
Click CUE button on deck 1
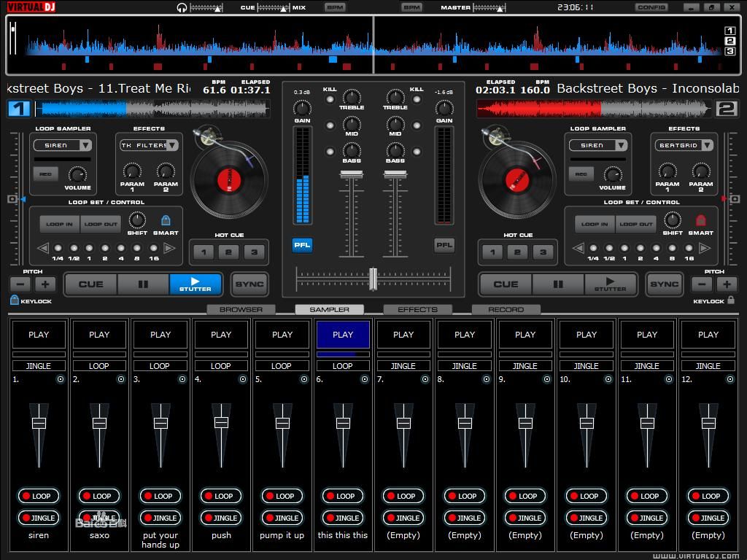(90, 284)
